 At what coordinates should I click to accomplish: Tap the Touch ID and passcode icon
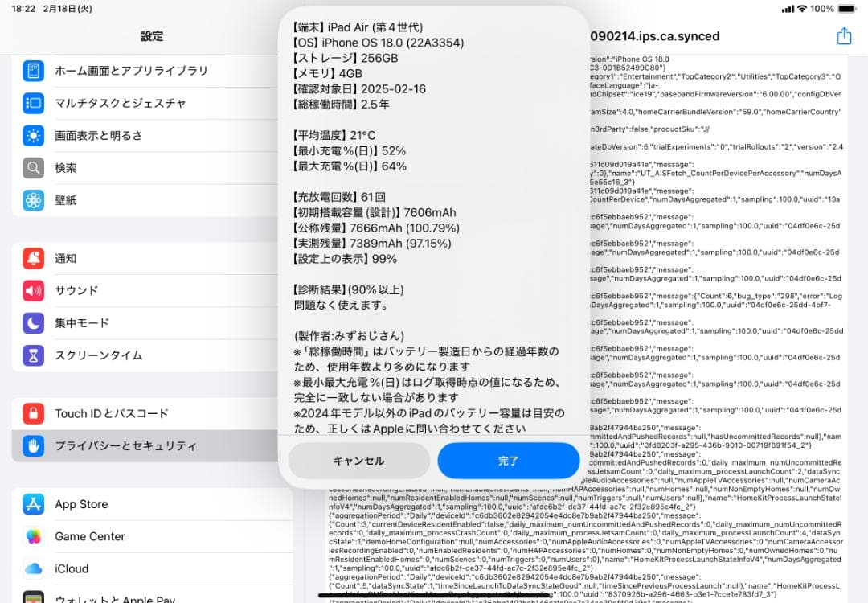34,413
